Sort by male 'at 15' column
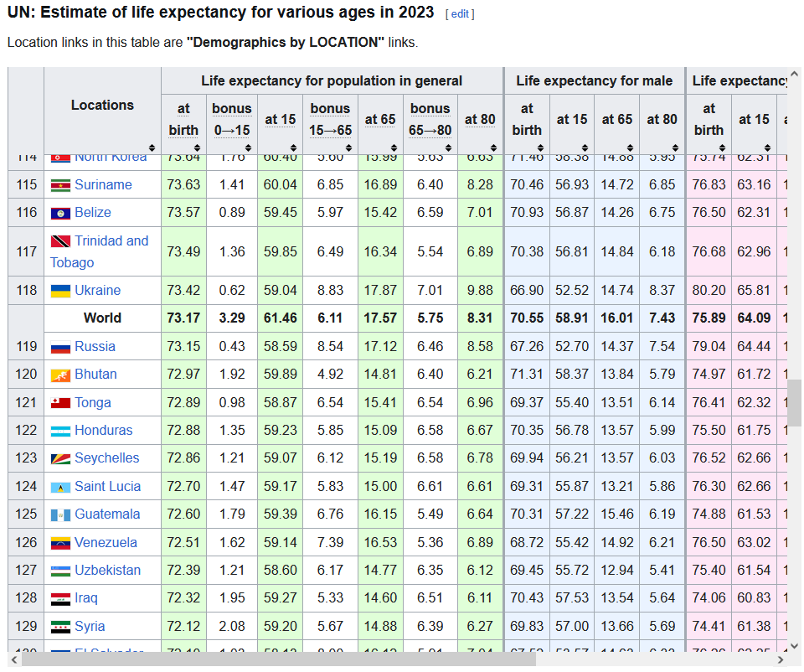The width and height of the screenshot is (804, 672). coord(585,148)
